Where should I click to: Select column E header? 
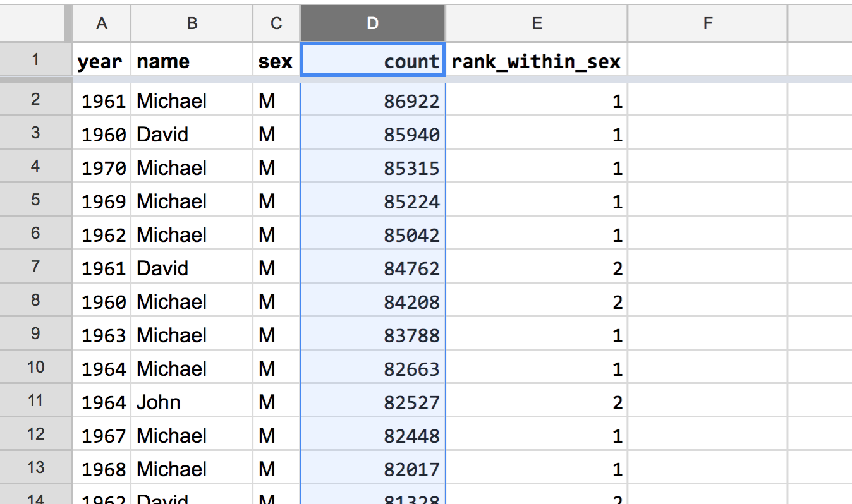point(537,23)
